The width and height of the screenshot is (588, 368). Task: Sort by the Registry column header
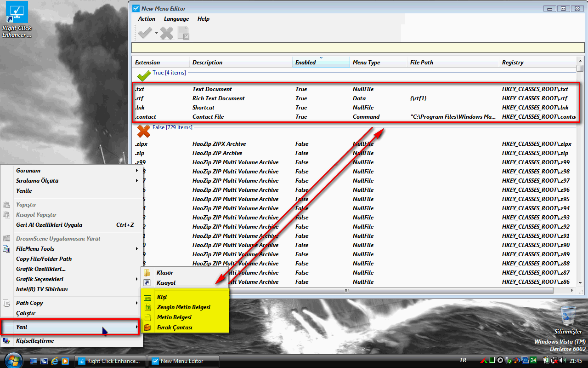[537, 63]
